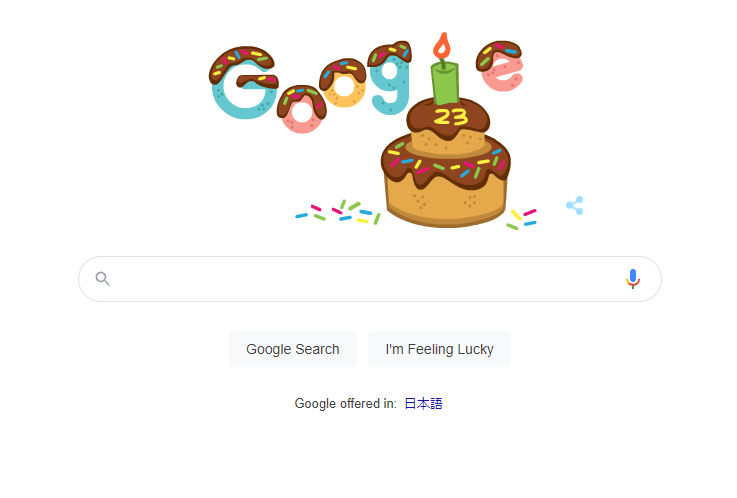
Task: Click the top tier of the birthday cake
Action: coord(448,124)
